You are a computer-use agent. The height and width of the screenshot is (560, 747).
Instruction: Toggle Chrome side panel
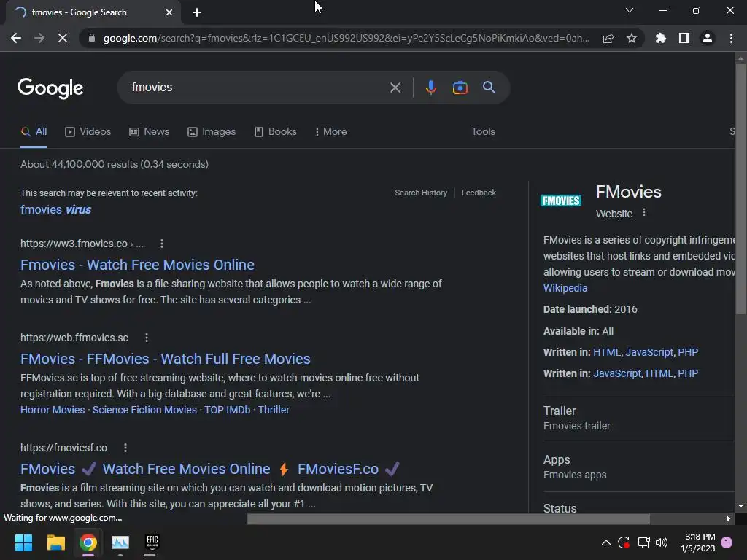(684, 38)
